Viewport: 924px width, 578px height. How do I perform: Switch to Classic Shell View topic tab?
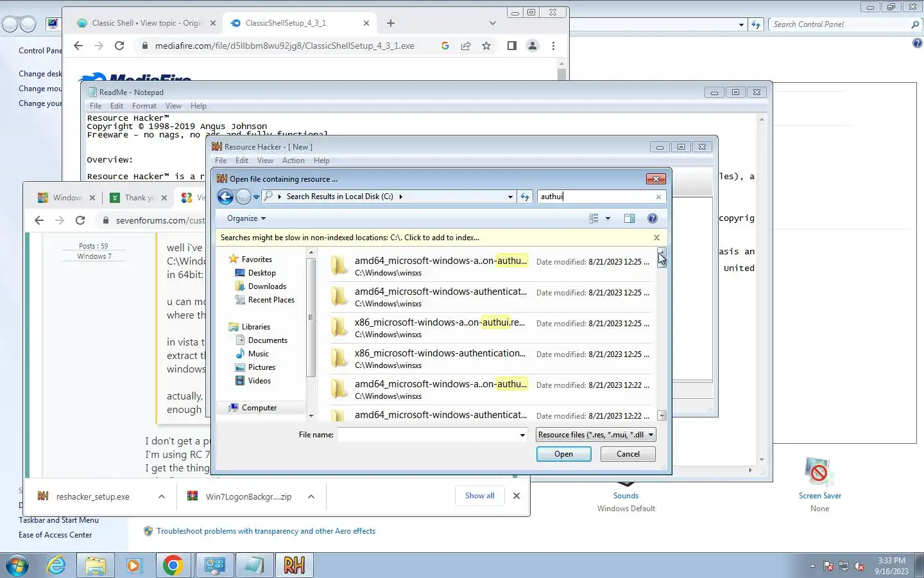click(146, 23)
